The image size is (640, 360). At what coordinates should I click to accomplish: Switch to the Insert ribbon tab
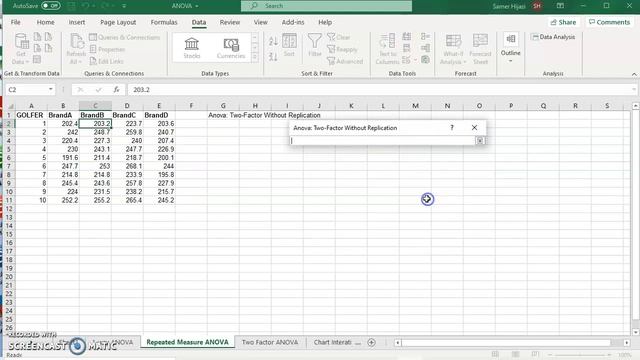(77, 22)
